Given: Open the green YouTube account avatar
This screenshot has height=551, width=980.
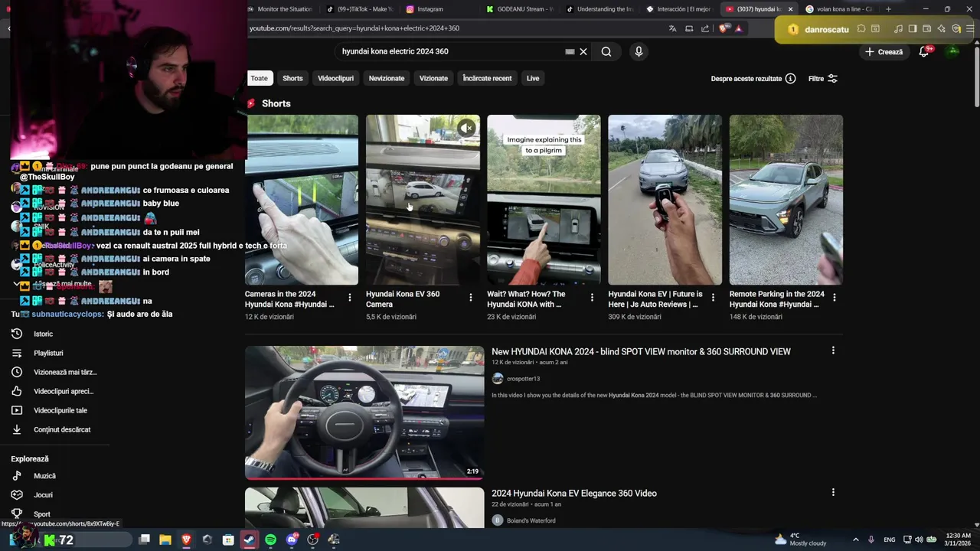Looking at the screenshot, I should 953,51.
